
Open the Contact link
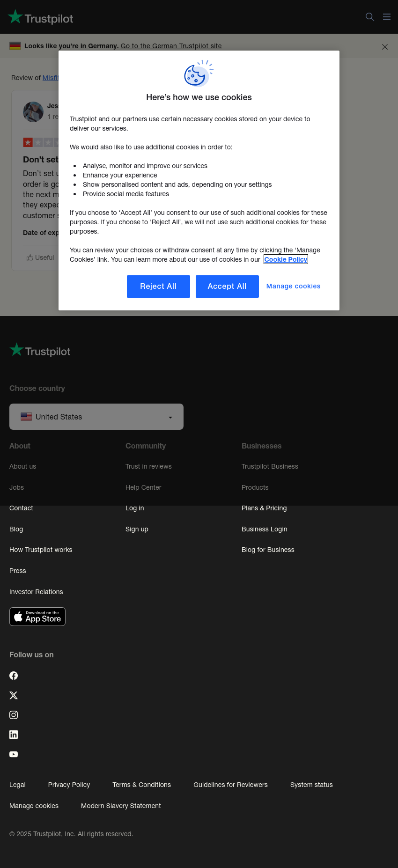pyautogui.click(x=21, y=508)
